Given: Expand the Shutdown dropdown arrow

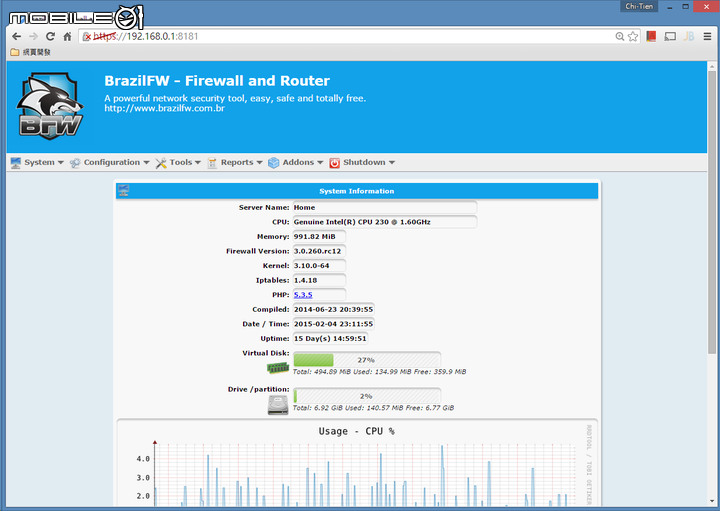Looking at the screenshot, I should click(392, 163).
